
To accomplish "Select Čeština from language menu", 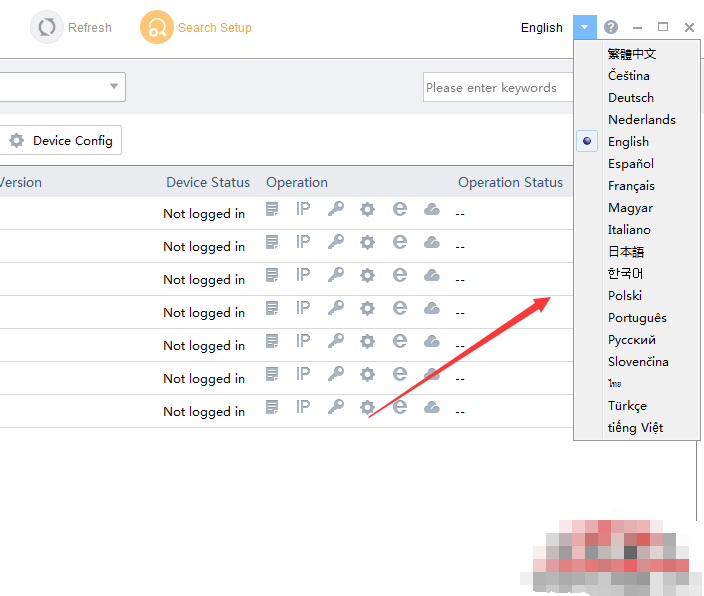I will (629, 75).
